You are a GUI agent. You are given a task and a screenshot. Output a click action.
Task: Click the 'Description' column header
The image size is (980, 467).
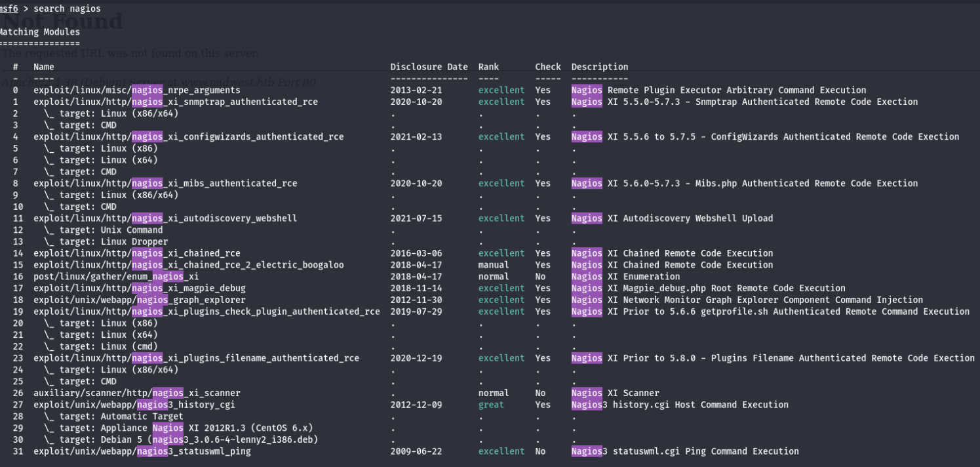tap(600, 67)
